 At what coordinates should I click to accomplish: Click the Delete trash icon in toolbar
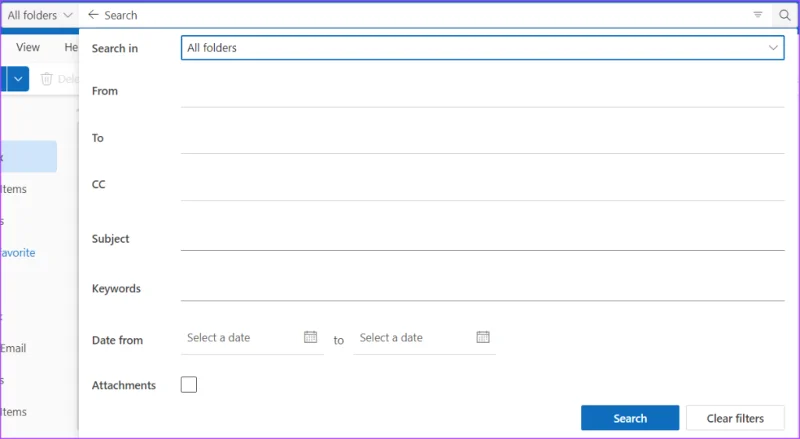pos(46,79)
